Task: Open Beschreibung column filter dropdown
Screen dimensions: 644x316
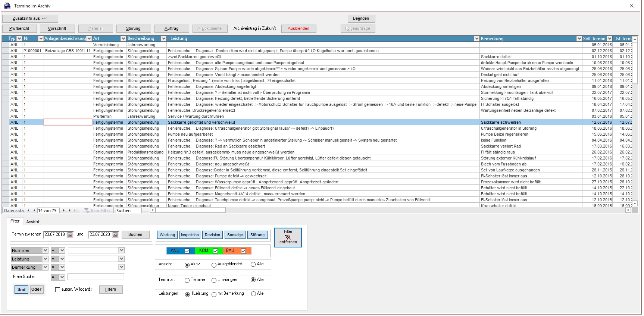Action: click(163, 38)
